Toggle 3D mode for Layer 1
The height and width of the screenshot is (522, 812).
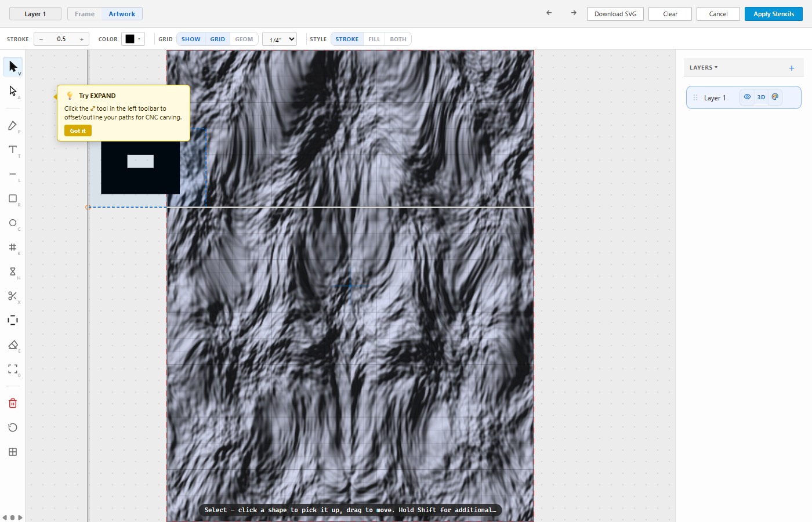[761, 97]
